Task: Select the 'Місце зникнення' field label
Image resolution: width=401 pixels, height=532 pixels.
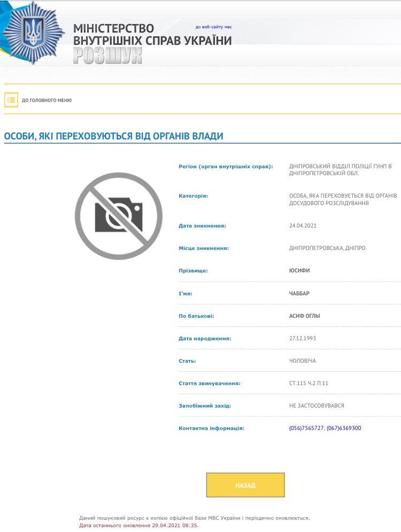Action: point(204,248)
